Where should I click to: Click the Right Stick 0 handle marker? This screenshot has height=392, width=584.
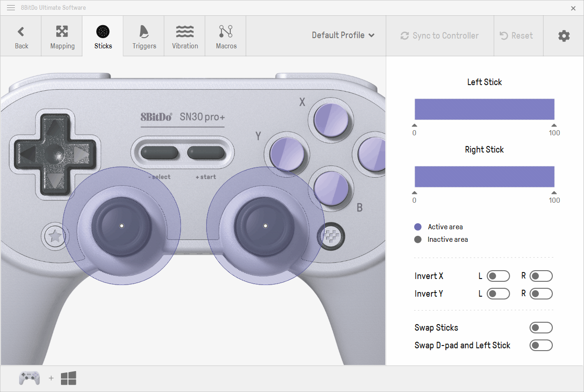(415, 193)
